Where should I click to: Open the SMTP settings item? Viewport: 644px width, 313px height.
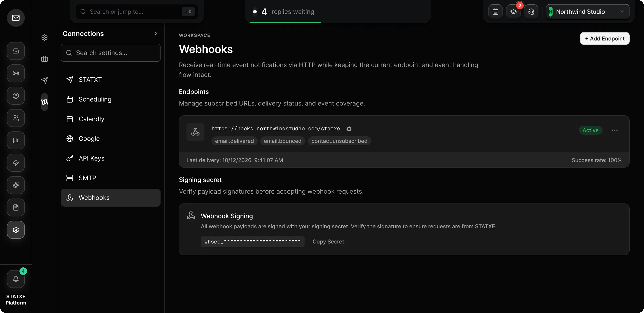click(x=110, y=178)
